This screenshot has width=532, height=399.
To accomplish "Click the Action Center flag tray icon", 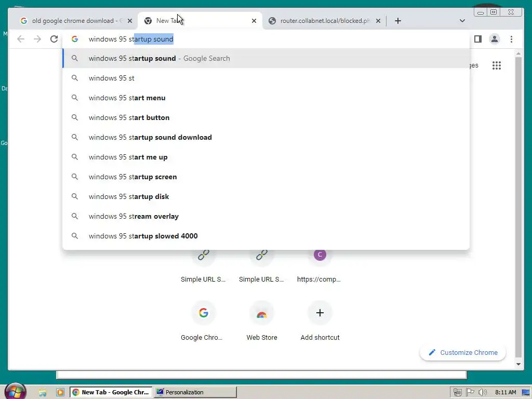I will pyautogui.click(x=470, y=392).
